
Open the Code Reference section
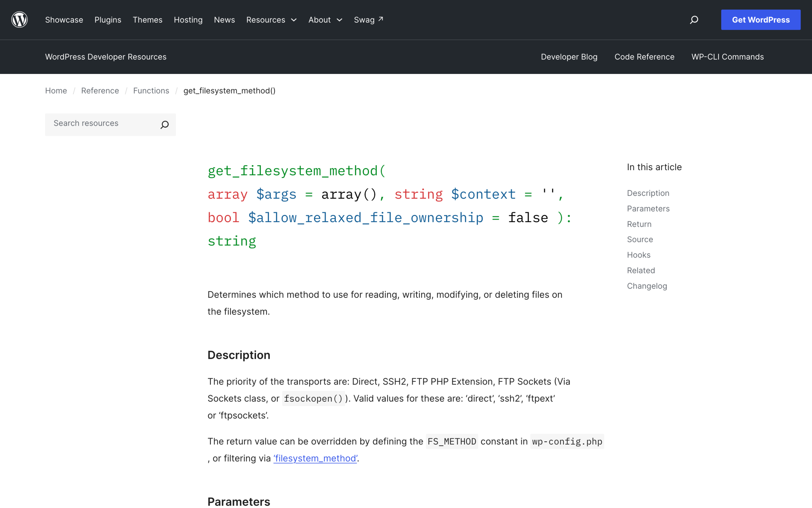[644, 57]
